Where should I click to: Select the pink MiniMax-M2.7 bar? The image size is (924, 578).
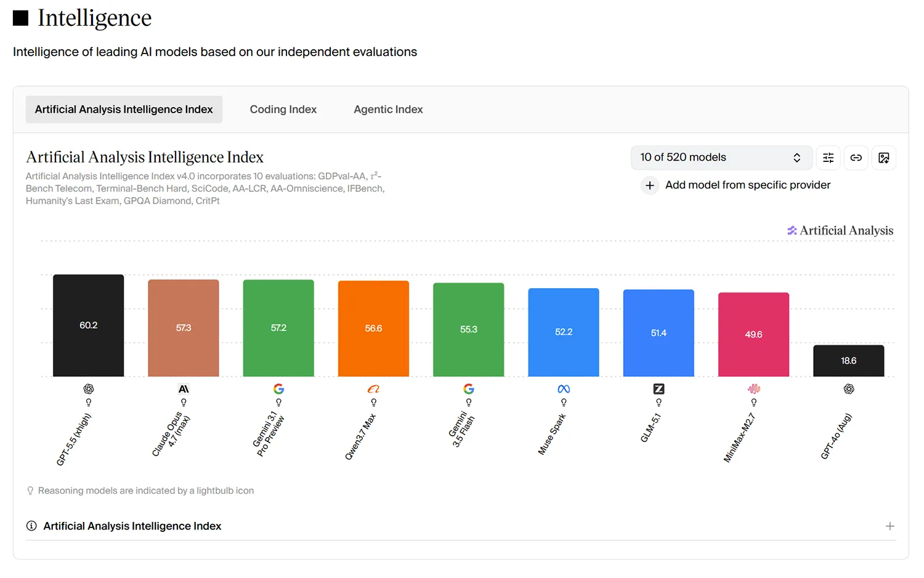point(754,335)
